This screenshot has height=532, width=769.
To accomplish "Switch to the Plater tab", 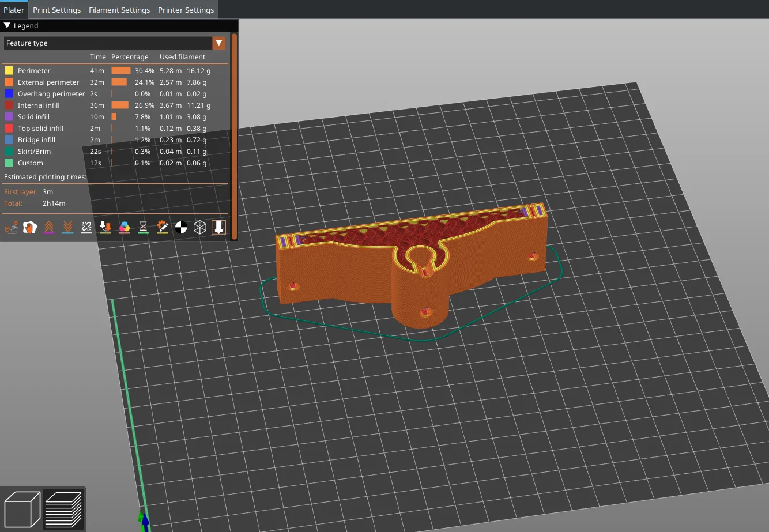I will pos(14,10).
